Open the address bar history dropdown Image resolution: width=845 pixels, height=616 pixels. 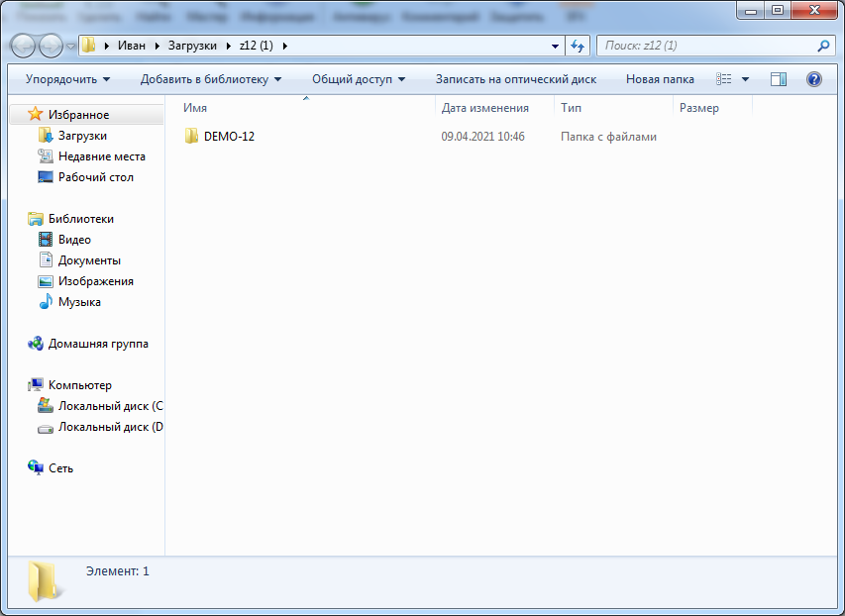click(x=555, y=47)
